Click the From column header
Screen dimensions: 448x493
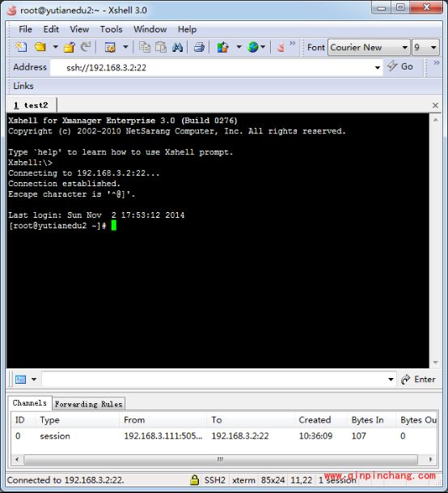(163, 420)
